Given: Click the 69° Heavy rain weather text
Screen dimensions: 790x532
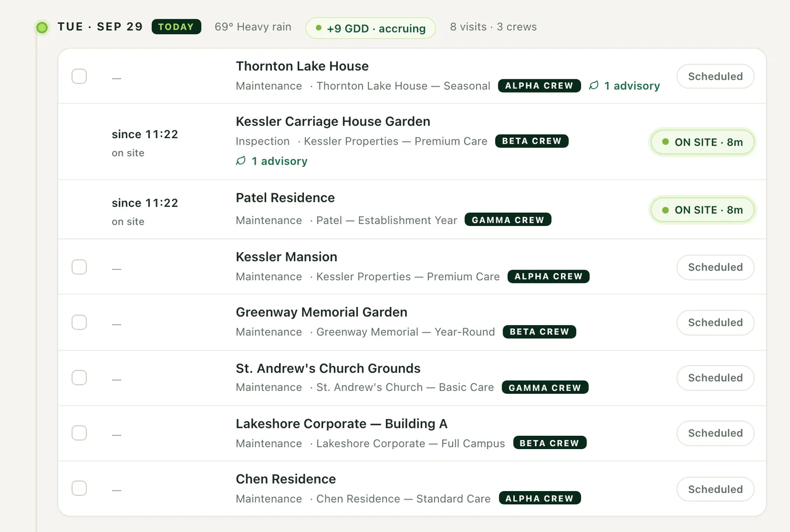Looking at the screenshot, I should tap(253, 27).
